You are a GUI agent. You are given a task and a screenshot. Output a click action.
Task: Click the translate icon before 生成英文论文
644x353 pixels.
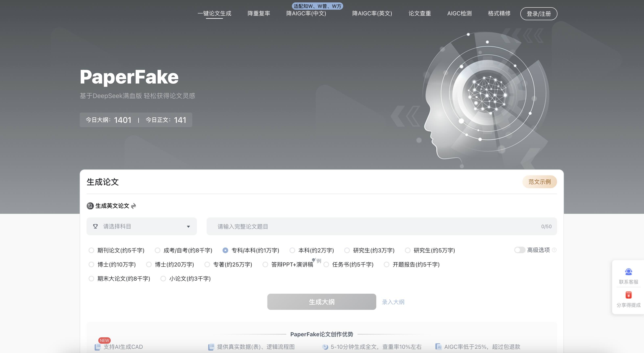90,206
